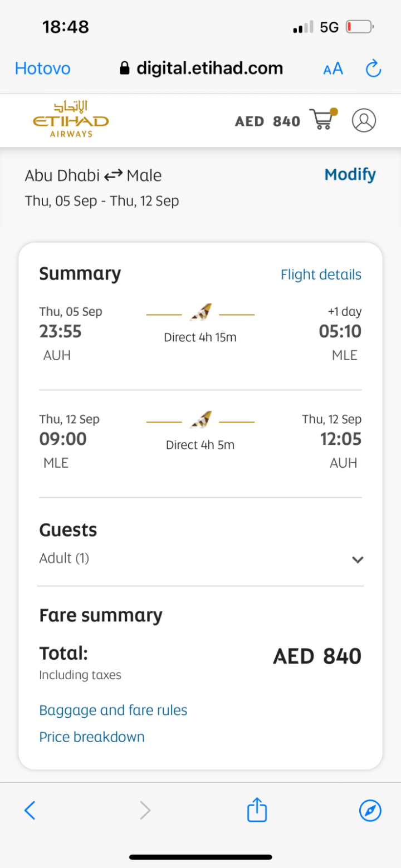Expand the Adult (1) guests chevron

[x=358, y=560]
